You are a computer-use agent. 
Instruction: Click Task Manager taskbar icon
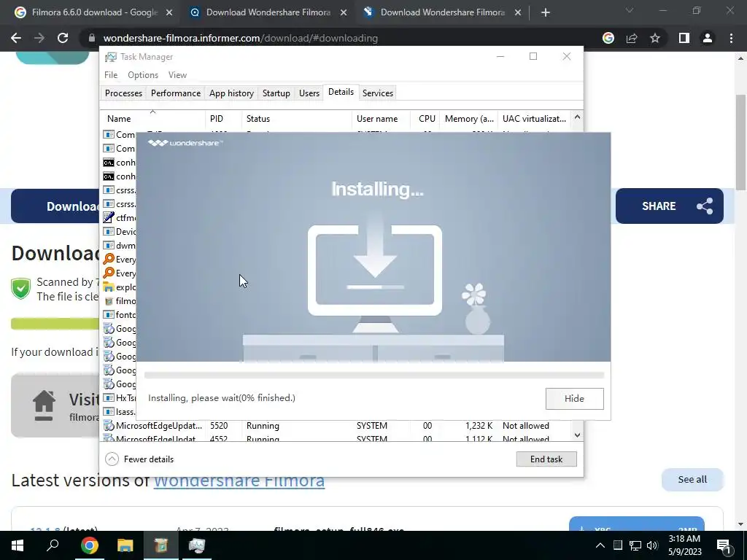196,545
